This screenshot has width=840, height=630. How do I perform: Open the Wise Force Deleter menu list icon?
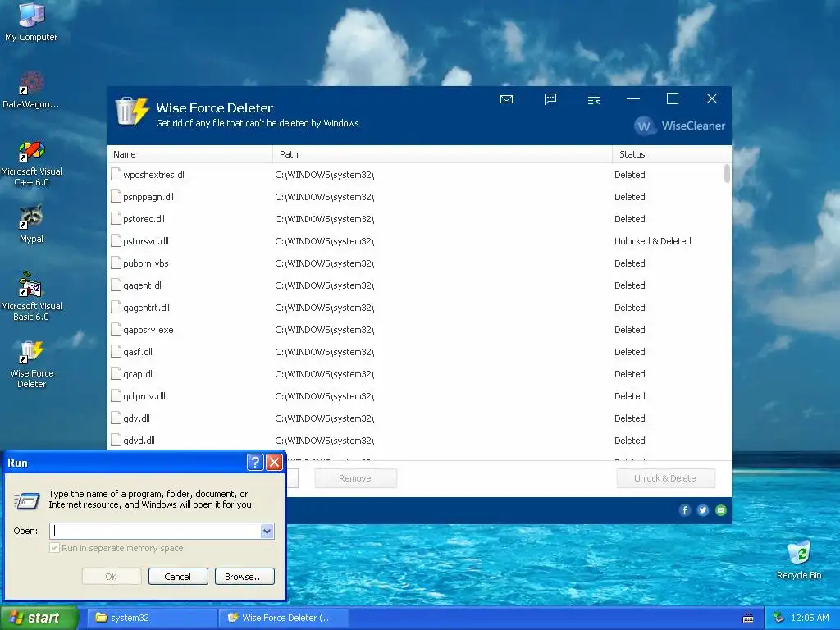pos(594,99)
